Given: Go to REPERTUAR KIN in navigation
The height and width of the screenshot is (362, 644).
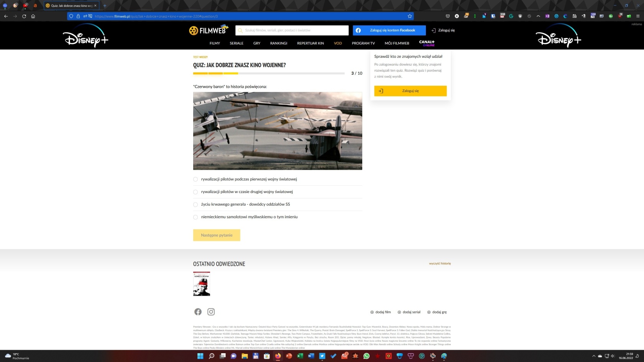Looking at the screenshot, I should pos(310,43).
